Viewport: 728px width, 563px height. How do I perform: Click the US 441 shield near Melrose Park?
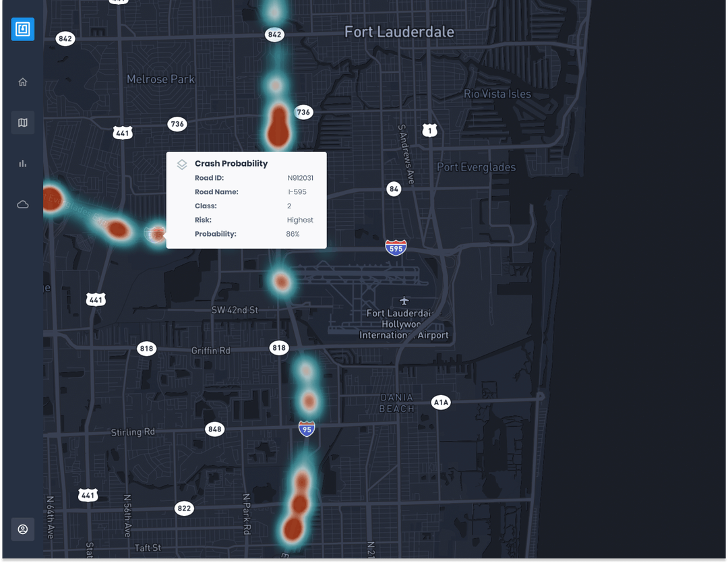tap(122, 133)
